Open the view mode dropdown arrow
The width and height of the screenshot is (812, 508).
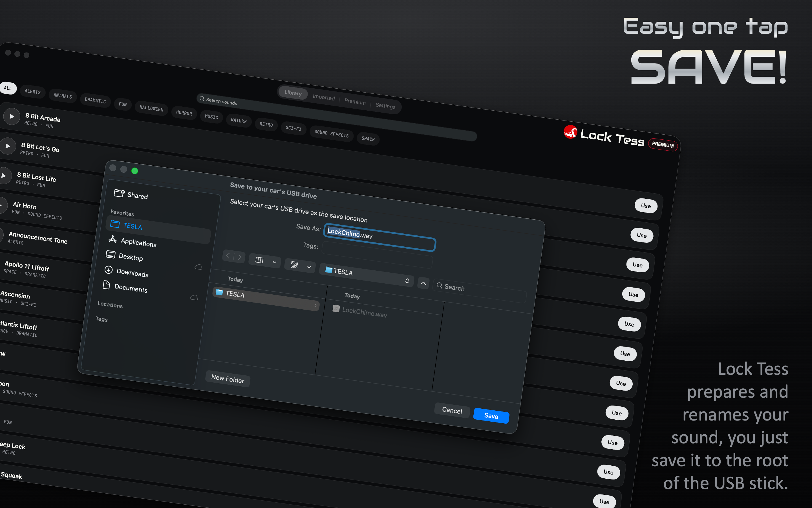click(x=274, y=262)
